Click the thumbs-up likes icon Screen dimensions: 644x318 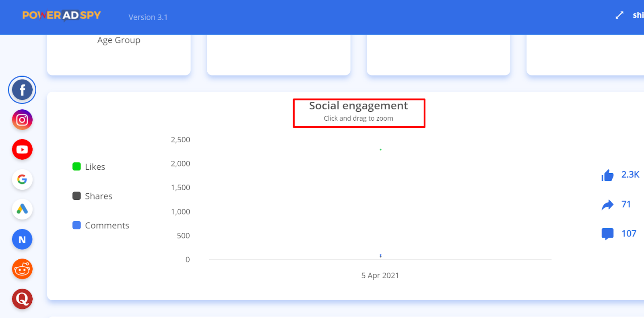(607, 175)
